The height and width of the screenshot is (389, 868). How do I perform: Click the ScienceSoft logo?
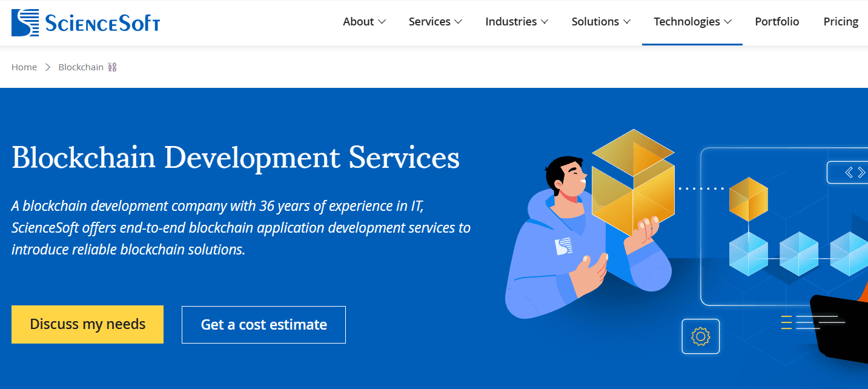[x=85, y=22]
